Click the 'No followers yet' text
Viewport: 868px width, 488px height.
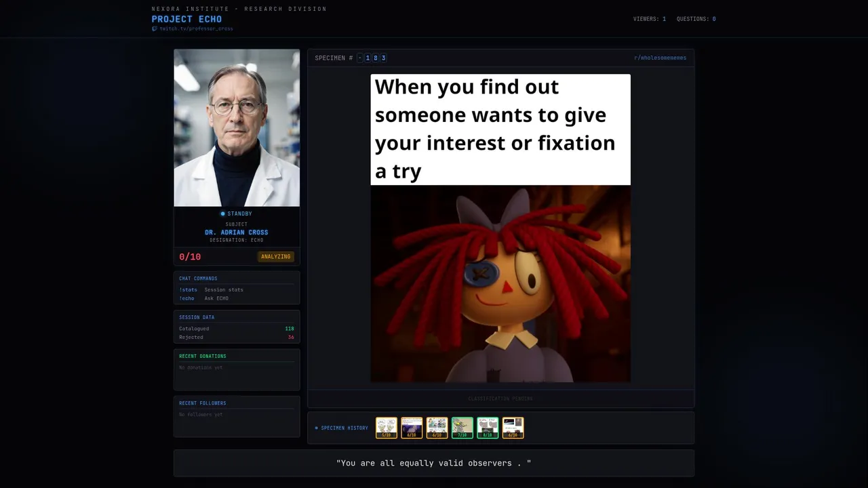coord(201,414)
